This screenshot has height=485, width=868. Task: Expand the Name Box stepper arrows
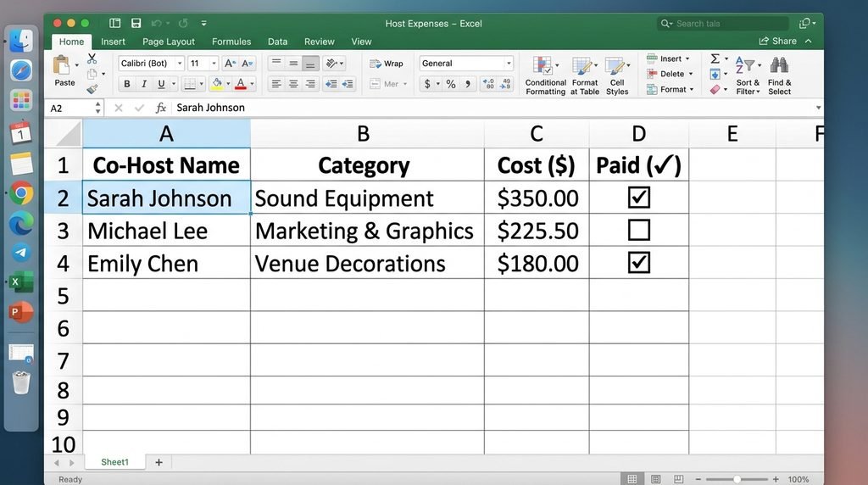coord(98,108)
